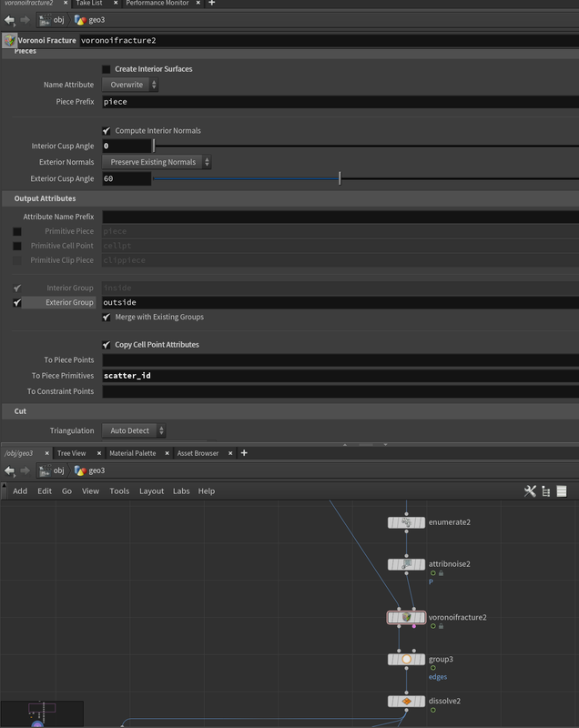Viewport: 579px width, 728px height.
Task: Add a new tab in network pane
Action: click(x=244, y=452)
